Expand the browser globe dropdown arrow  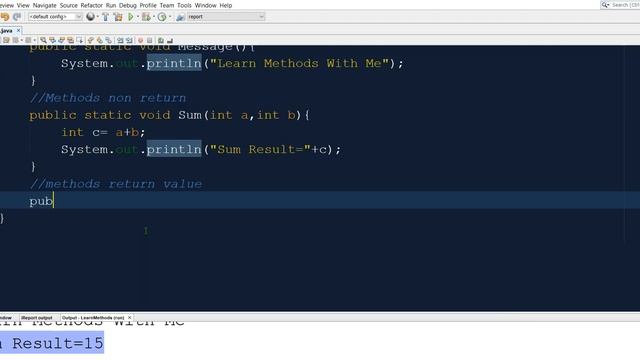click(x=97, y=17)
